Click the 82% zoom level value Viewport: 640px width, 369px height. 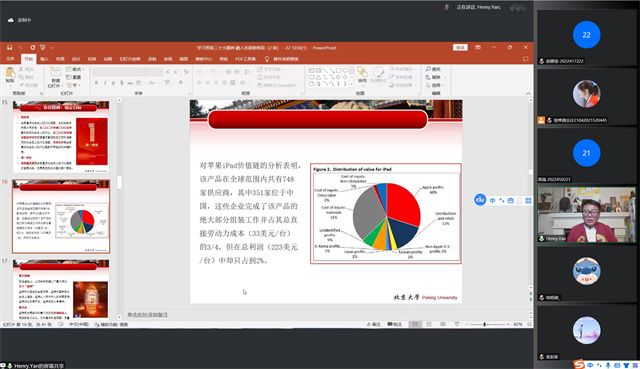pyautogui.click(x=518, y=324)
